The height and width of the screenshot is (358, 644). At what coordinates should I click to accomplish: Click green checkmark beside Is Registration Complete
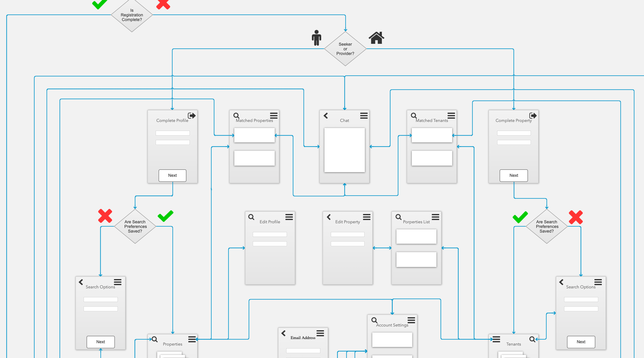[100, 4]
